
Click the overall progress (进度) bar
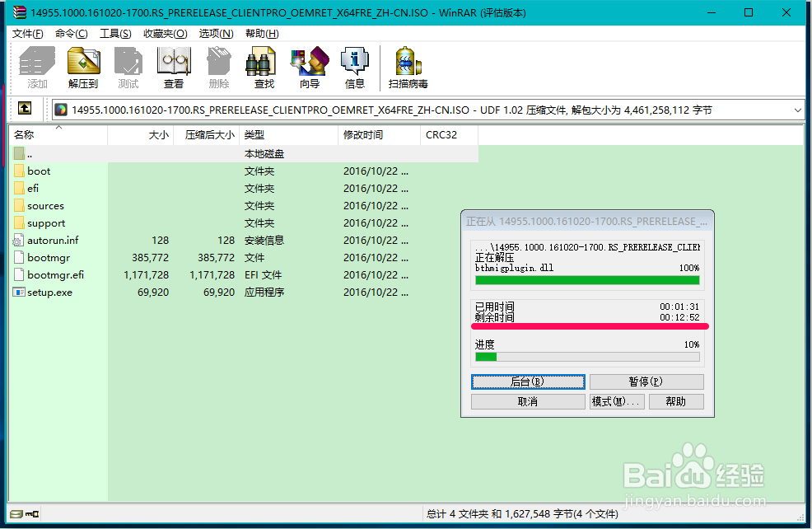click(x=587, y=357)
